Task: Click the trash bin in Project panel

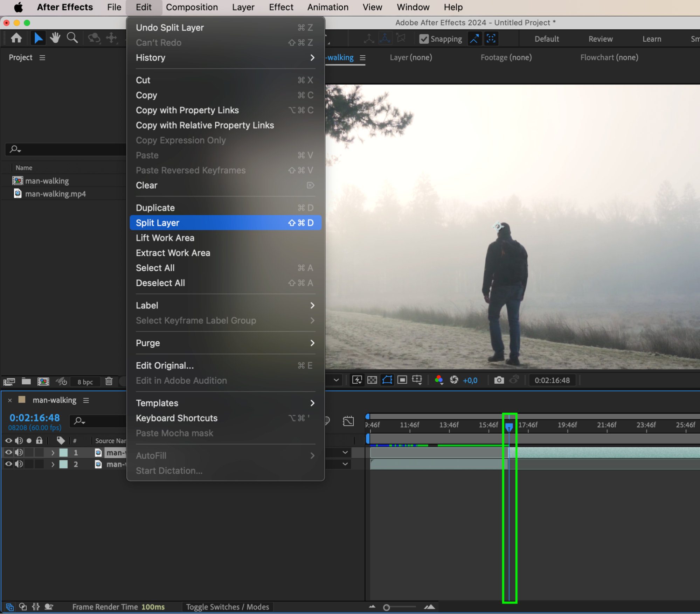Action: point(109,381)
